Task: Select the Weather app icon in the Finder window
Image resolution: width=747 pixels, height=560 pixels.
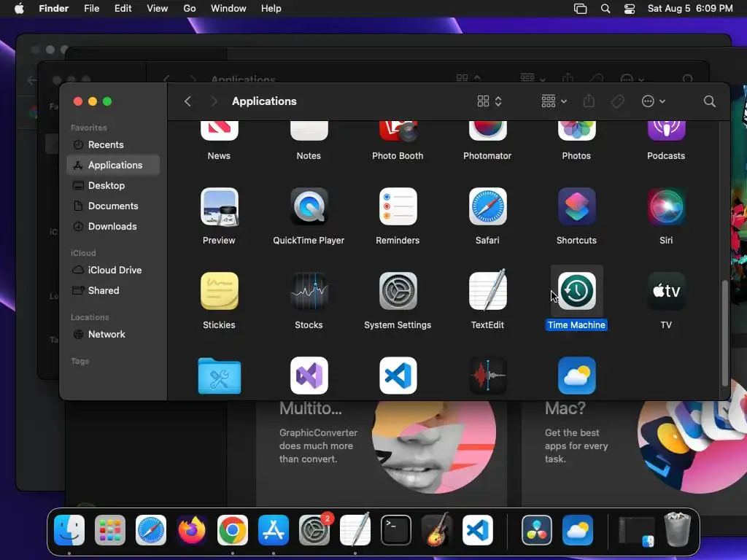Action: [x=576, y=376]
